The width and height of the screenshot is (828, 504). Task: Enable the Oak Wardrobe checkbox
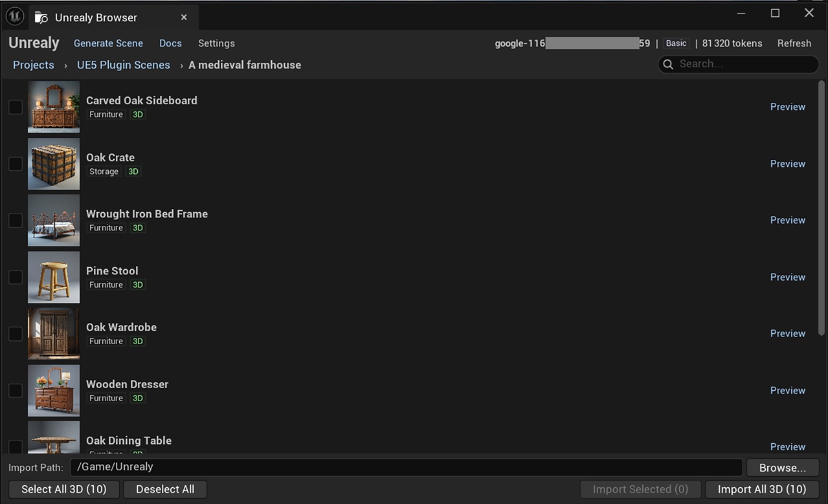click(x=16, y=334)
